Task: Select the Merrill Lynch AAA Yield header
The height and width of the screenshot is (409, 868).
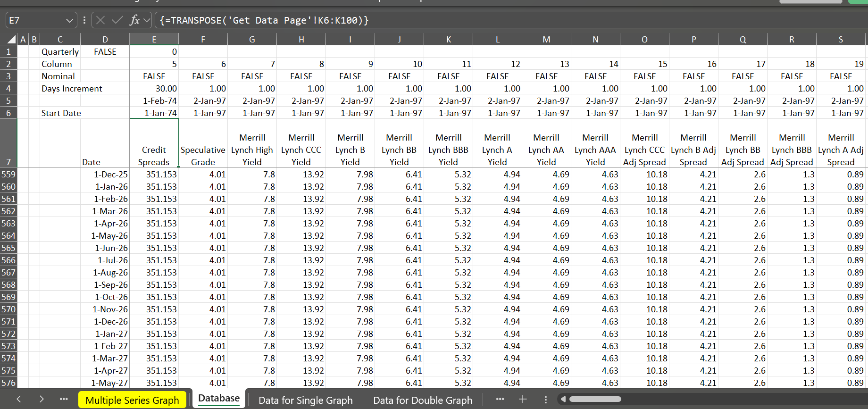Action: (595, 143)
